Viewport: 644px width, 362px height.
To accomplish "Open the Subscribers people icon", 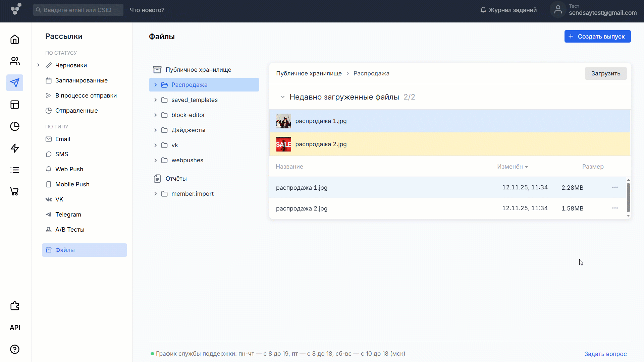I will click(x=15, y=61).
